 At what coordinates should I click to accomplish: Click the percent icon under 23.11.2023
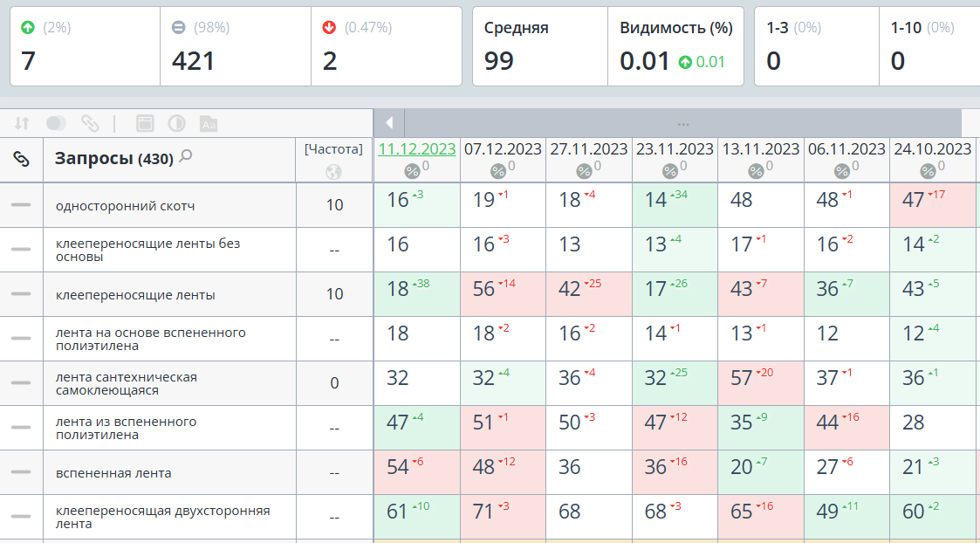click(670, 170)
